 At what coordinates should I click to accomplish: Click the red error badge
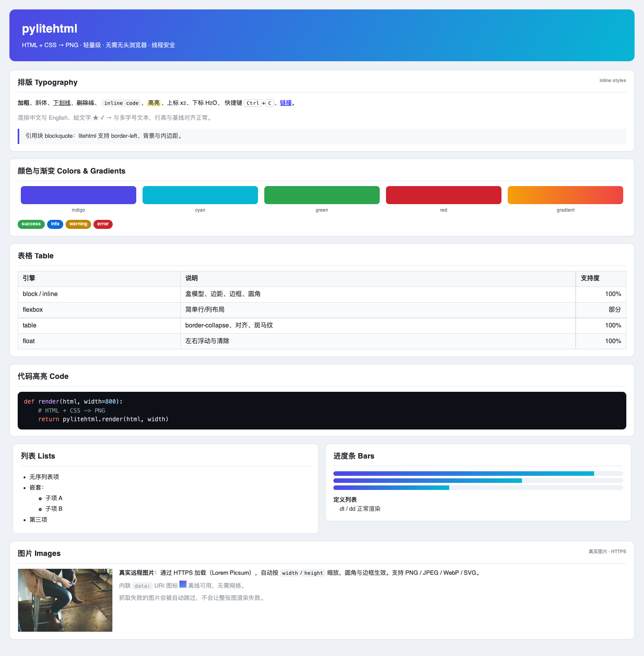tap(103, 224)
